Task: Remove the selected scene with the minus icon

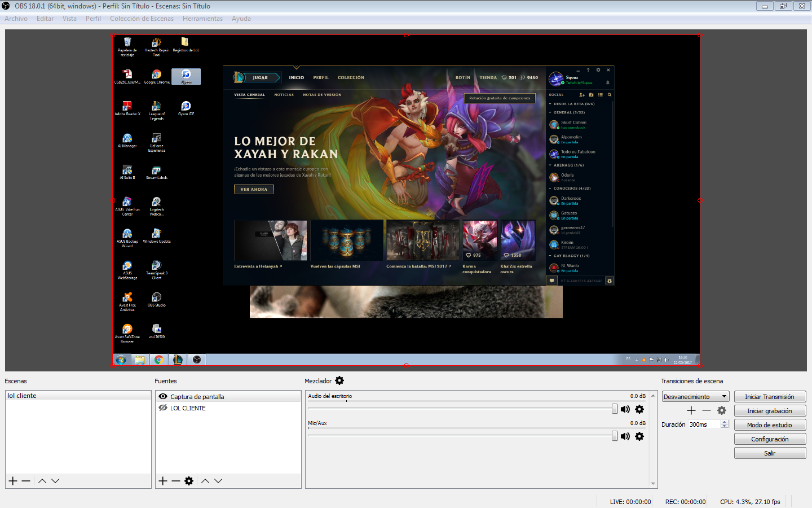Action: (x=26, y=481)
